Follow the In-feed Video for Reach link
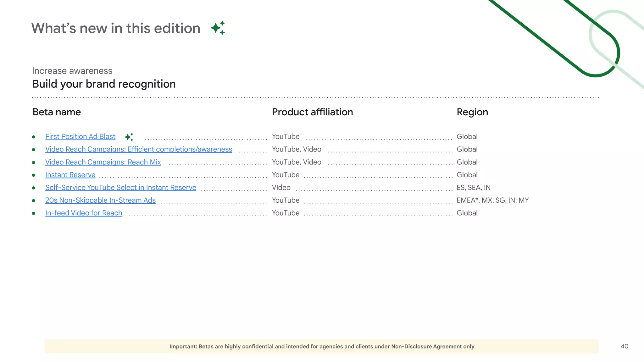644x362 pixels. (84, 213)
